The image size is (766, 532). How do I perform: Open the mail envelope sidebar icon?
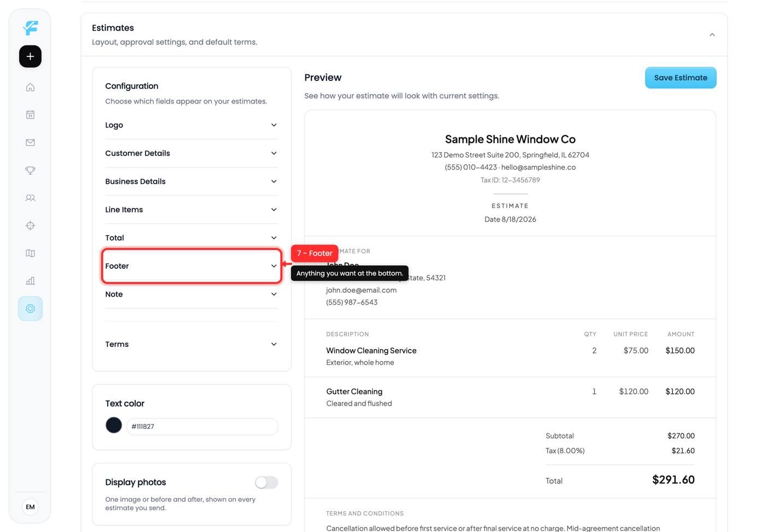pos(30,142)
